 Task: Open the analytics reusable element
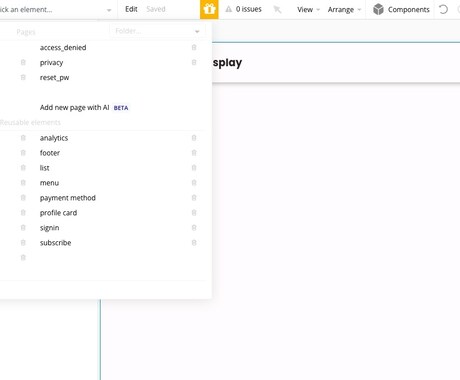[x=54, y=138]
